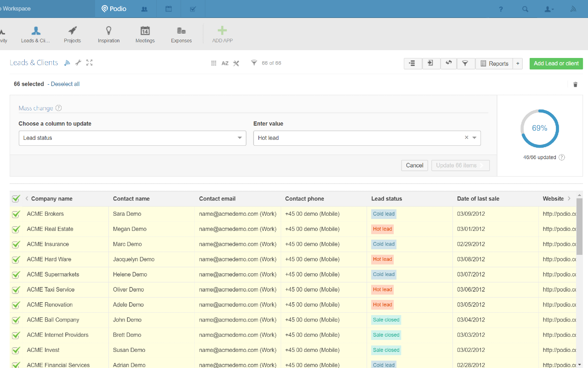The height and width of the screenshot is (368, 588).
Task: Click the Cancel button
Action: tap(414, 166)
